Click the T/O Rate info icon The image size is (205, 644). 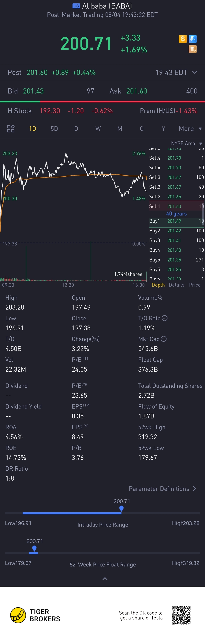[x=165, y=318]
